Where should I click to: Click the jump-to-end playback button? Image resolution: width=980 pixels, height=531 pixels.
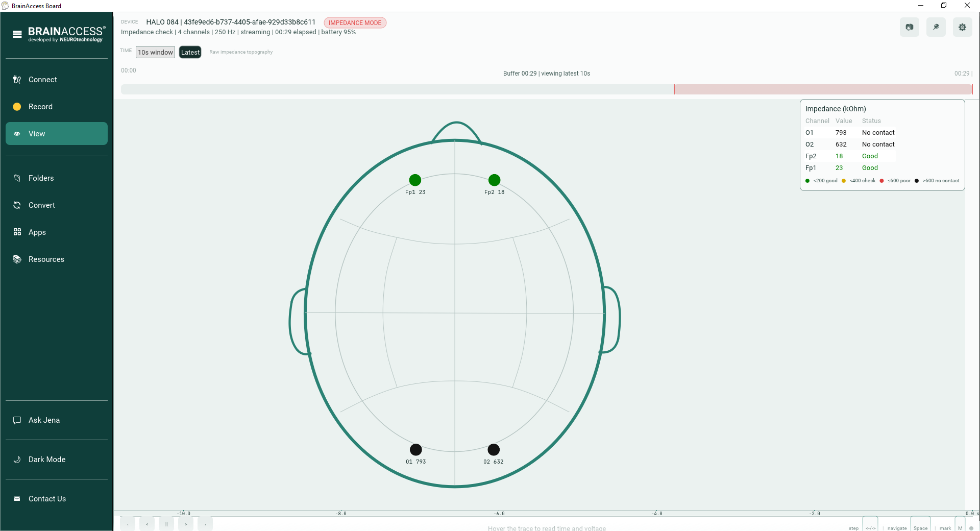(x=205, y=524)
